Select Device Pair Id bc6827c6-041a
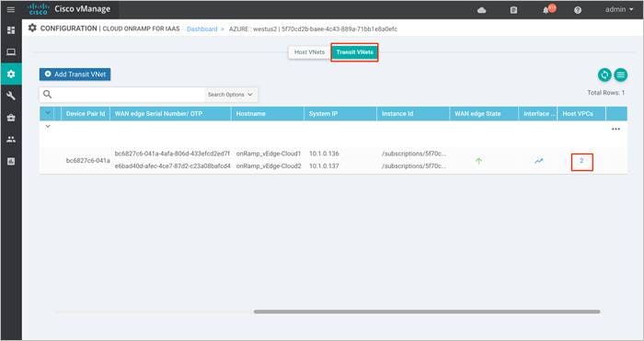644x341 pixels. [x=88, y=161]
